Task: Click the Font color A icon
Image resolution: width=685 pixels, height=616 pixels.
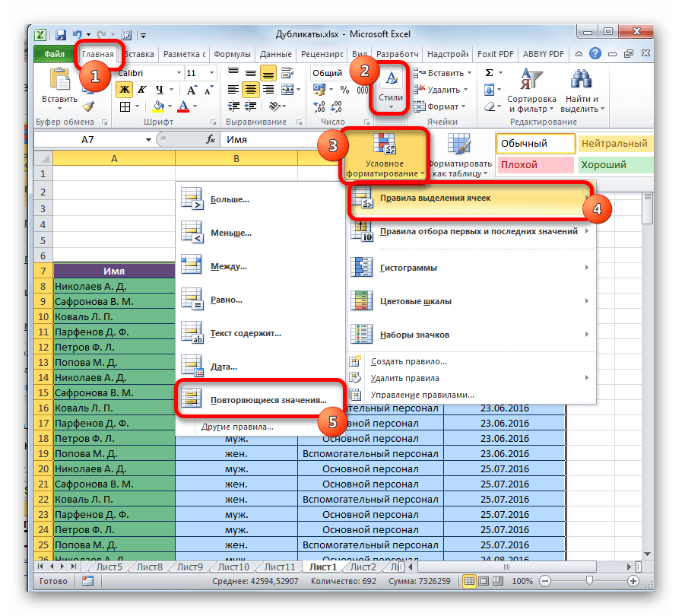Action: click(183, 106)
